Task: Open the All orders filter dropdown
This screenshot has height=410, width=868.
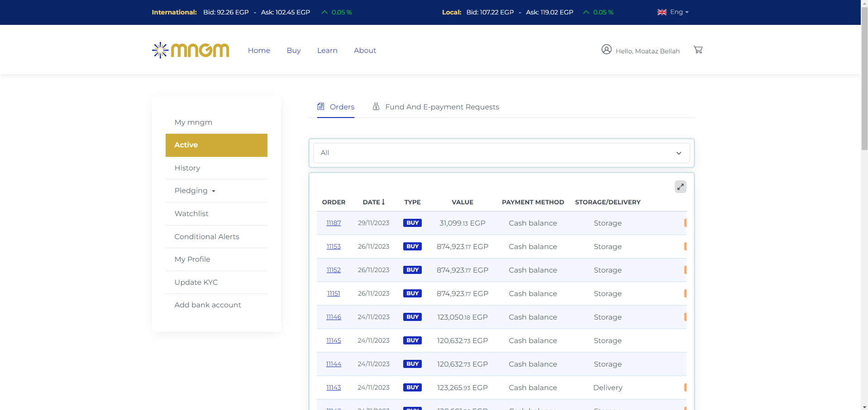Action: (x=501, y=153)
